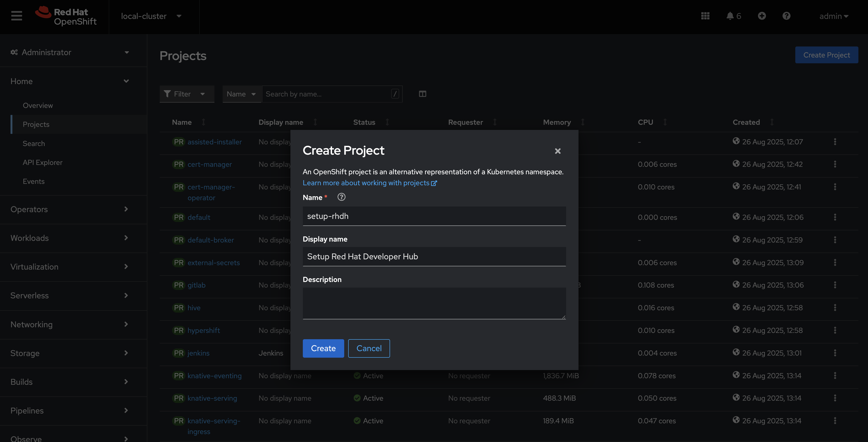868x442 pixels.
Task: Expand the Builds navigation section
Action: pos(70,382)
